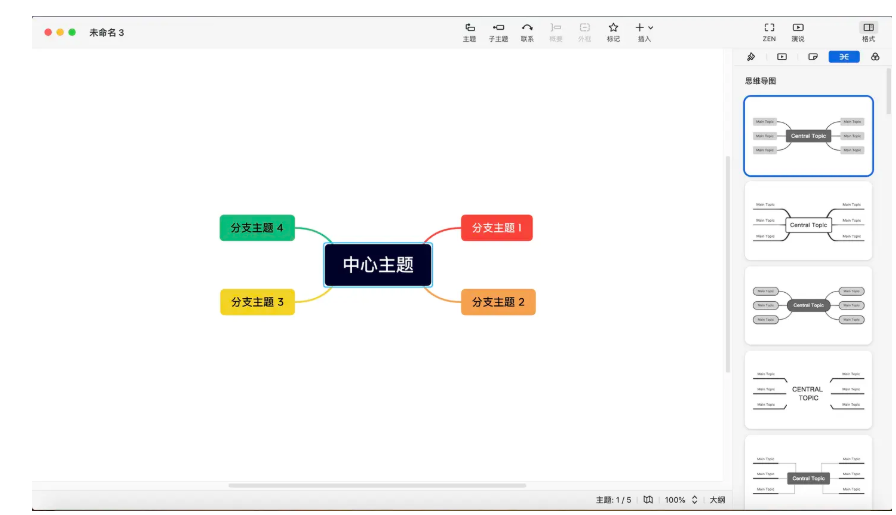This screenshot has width=896, height=515.
Task: Open the 100% zoom level stepper
Action: tap(694, 499)
